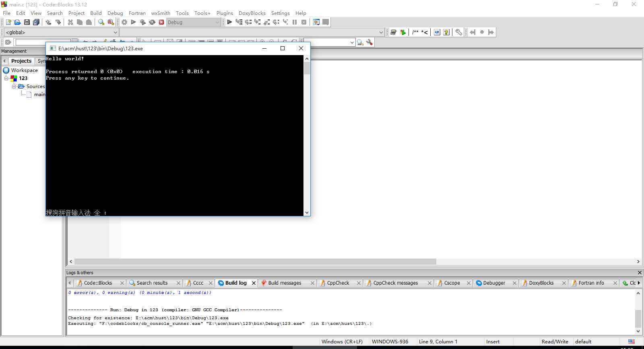644x349 pixels.
Task: Open the File menu
Action: point(7,13)
